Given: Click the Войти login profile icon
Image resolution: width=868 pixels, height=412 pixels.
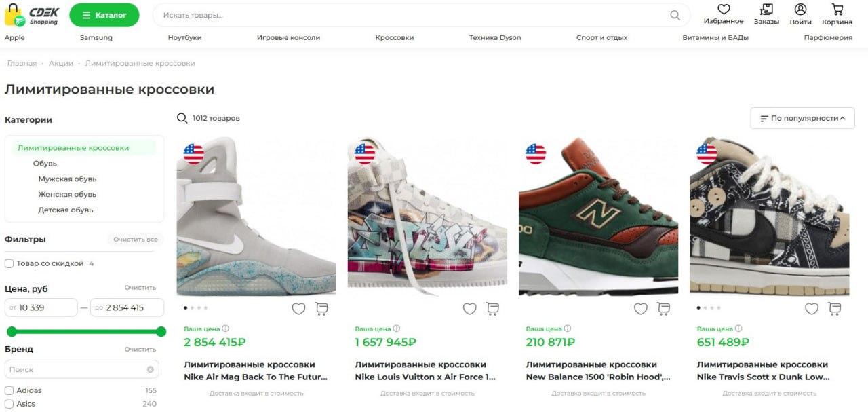Looking at the screenshot, I should 800,10.
